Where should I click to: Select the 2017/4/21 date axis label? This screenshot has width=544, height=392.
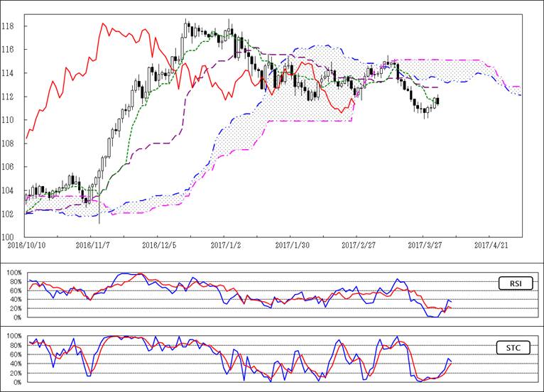(x=489, y=244)
